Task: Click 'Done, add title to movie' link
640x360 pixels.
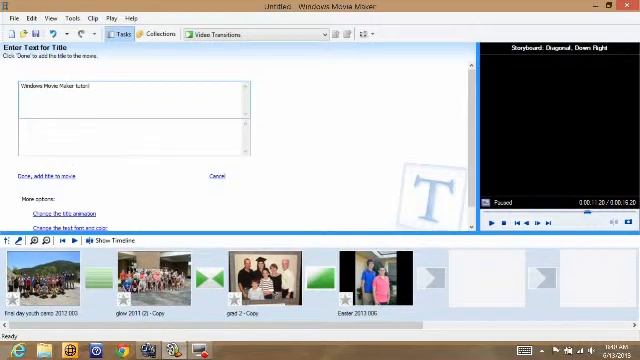Action: 47,176
